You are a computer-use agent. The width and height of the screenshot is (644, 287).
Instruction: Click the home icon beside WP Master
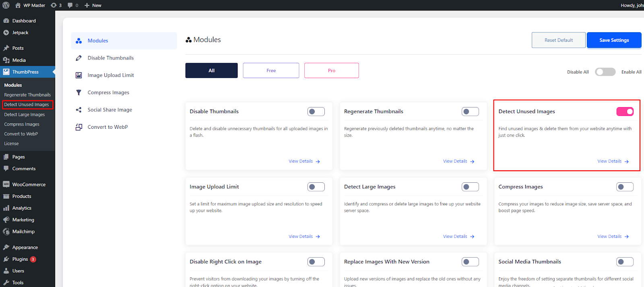[18, 5]
